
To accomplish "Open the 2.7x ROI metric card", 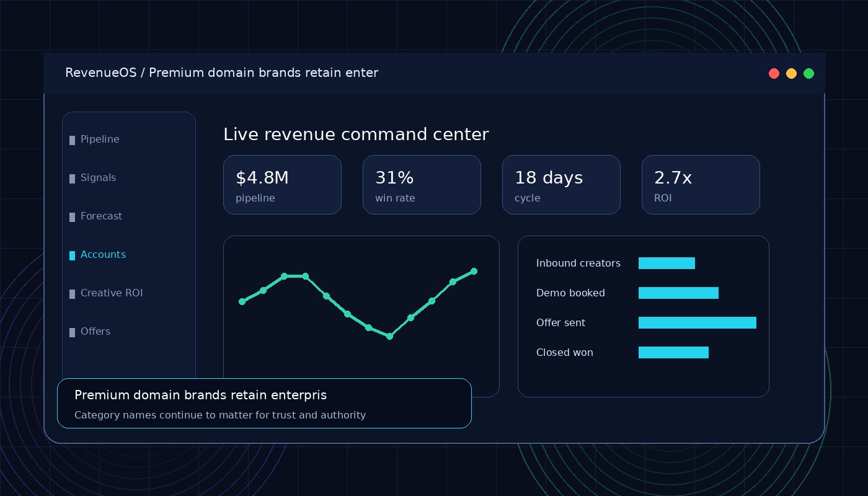I will pyautogui.click(x=701, y=185).
